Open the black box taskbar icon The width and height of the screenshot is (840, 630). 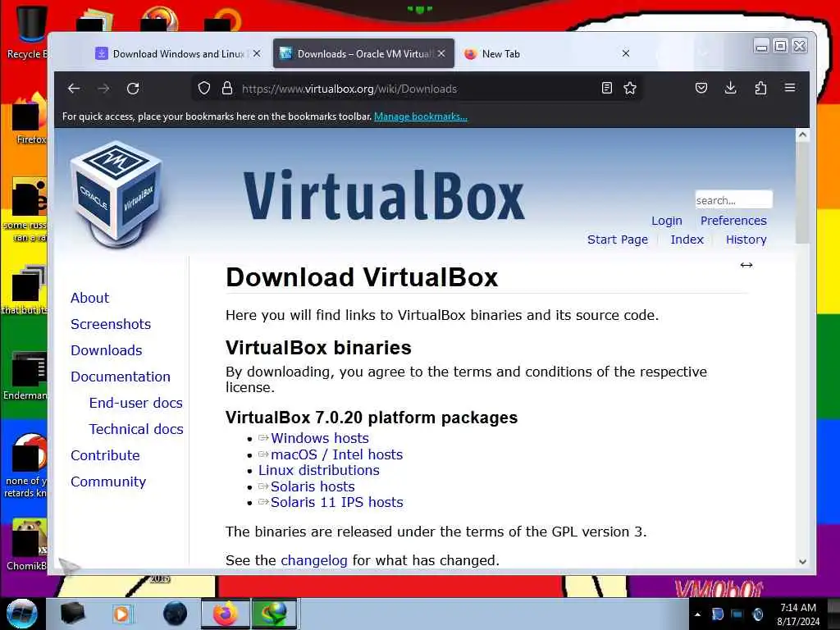73,614
